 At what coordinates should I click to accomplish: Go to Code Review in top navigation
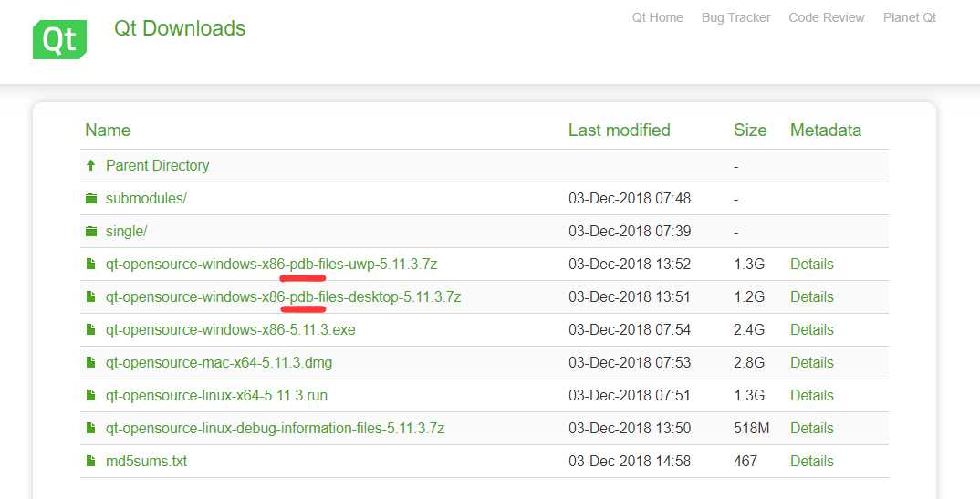pyautogui.click(x=827, y=17)
